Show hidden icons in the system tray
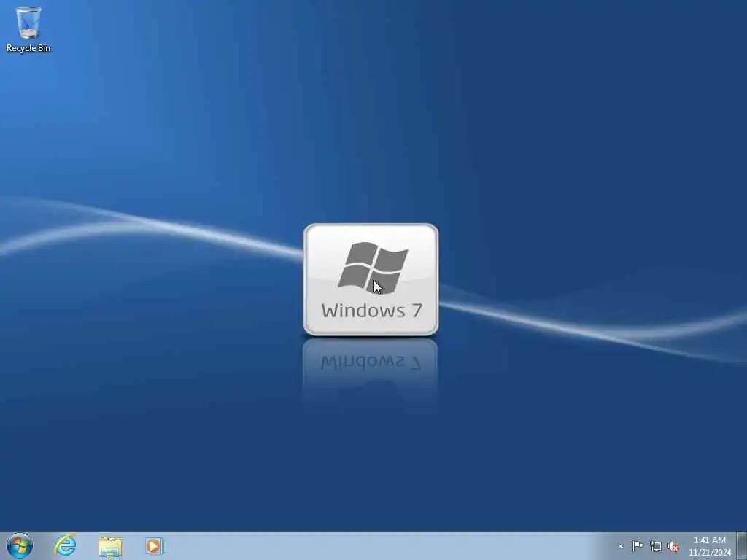This screenshot has width=747, height=560. pyautogui.click(x=620, y=546)
